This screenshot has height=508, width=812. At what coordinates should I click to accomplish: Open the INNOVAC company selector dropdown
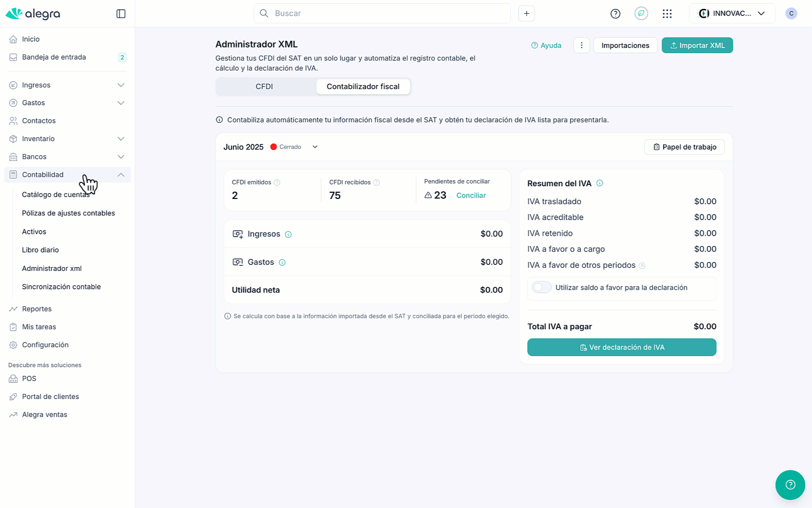pos(732,14)
